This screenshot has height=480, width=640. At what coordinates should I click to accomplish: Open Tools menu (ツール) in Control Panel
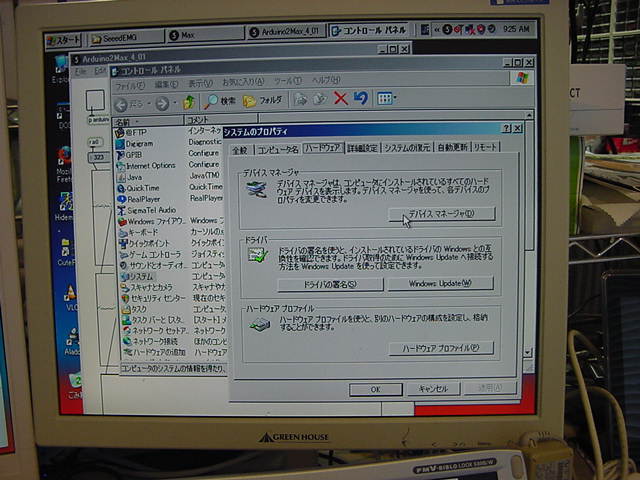(x=288, y=81)
